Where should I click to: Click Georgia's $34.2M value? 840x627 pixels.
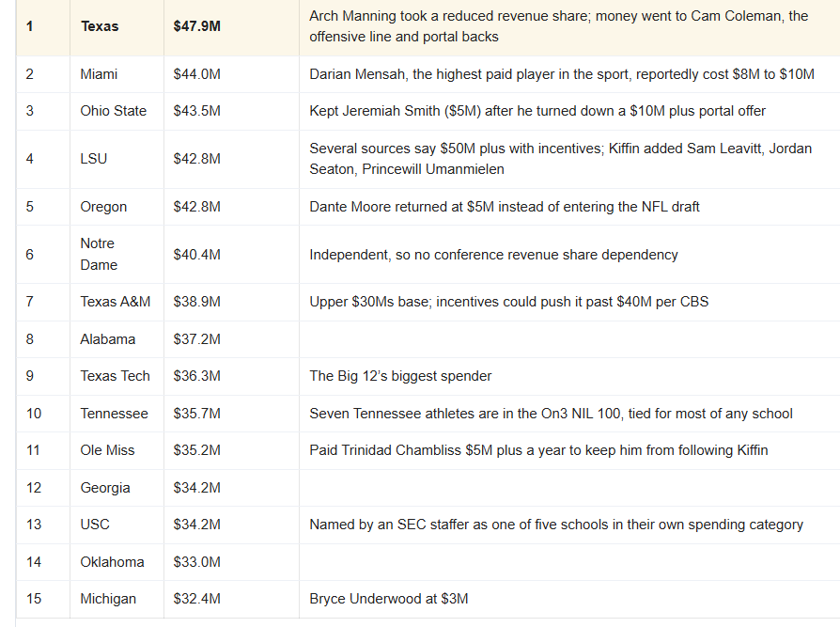(196, 488)
